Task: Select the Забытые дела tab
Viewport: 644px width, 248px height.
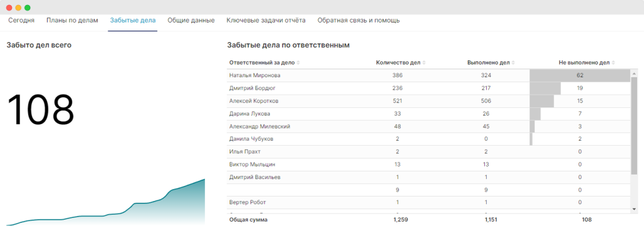Action: pyautogui.click(x=133, y=21)
